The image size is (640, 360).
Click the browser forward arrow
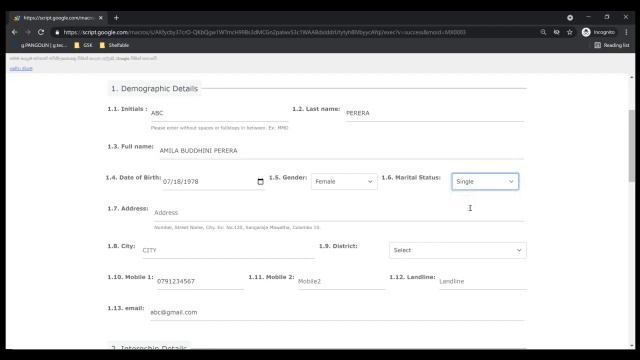[28, 32]
